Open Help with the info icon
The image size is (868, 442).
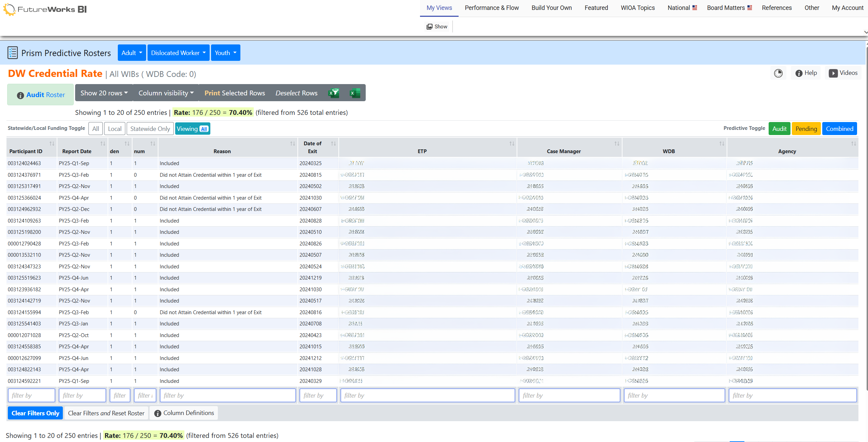(806, 73)
